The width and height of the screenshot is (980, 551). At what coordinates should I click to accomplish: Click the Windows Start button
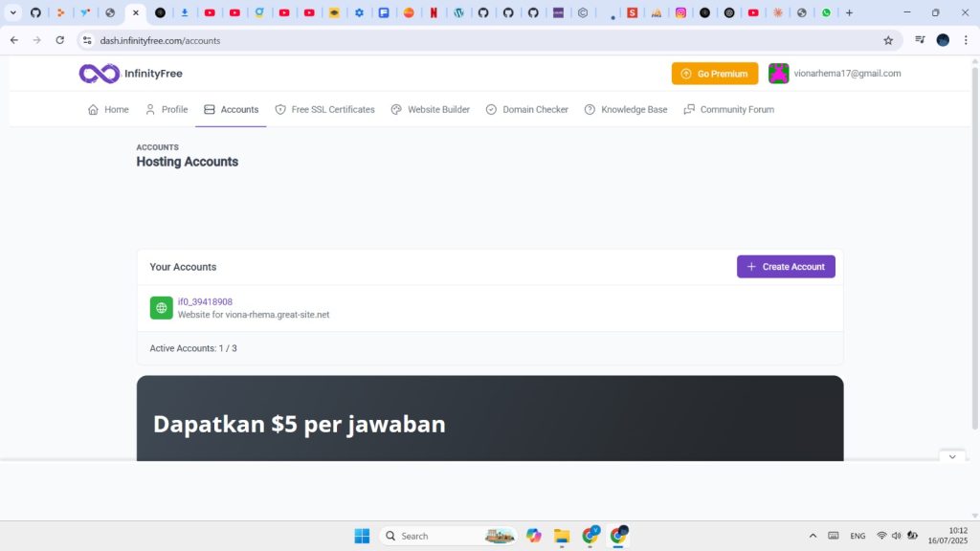[363, 536]
